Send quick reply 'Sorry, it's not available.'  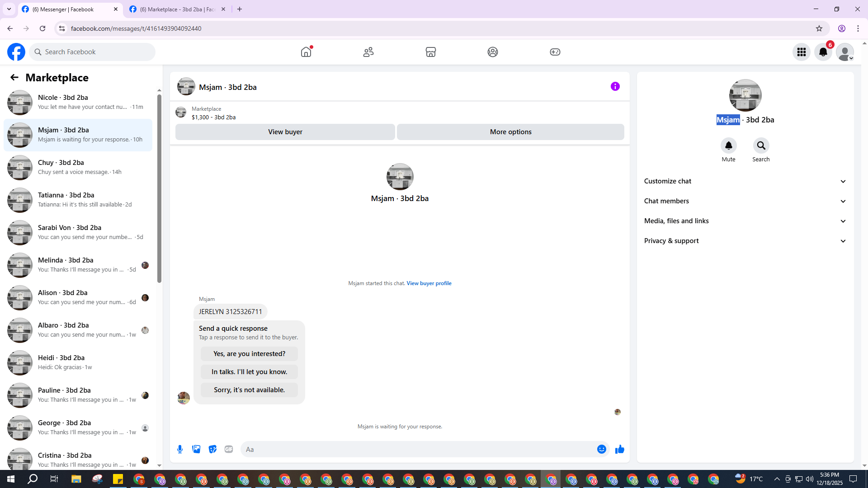click(x=250, y=390)
